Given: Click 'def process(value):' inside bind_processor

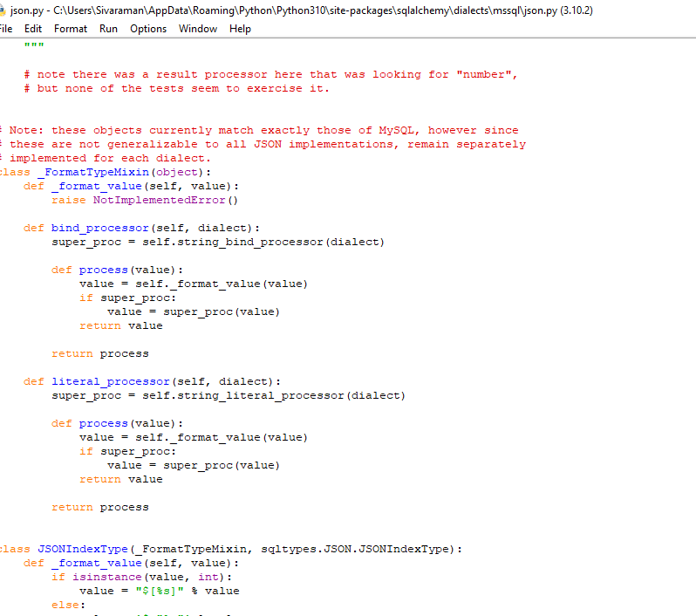Looking at the screenshot, I should click(117, 270).
